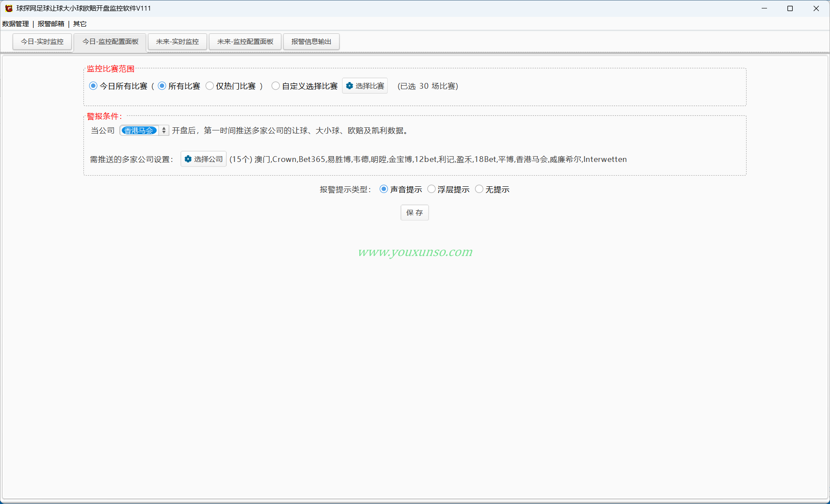Click the 选择公司 button
Viewport: 830px width, 504px height.
coord(204,159)
